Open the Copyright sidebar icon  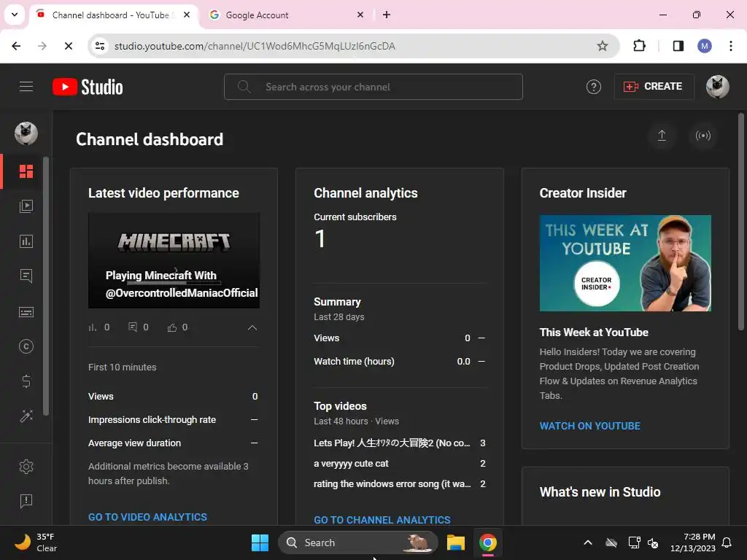click(x=26, y=346)
